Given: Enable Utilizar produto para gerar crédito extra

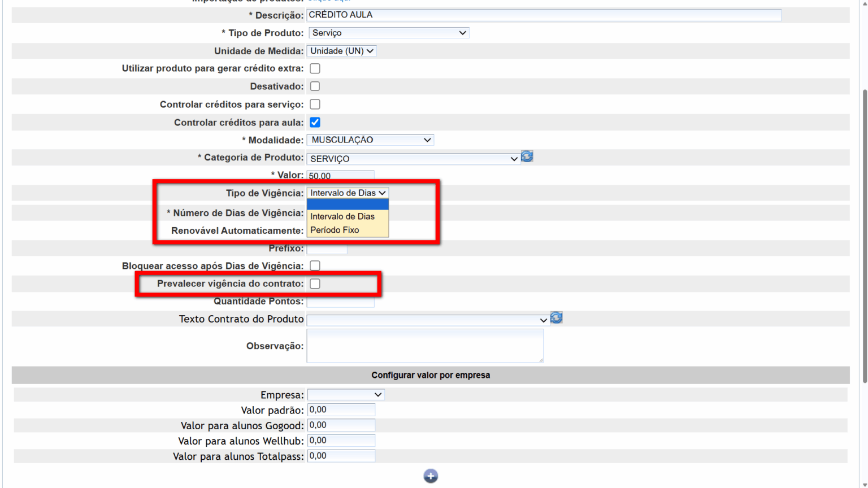Looking at the screenshot, I should coord(315,68).
